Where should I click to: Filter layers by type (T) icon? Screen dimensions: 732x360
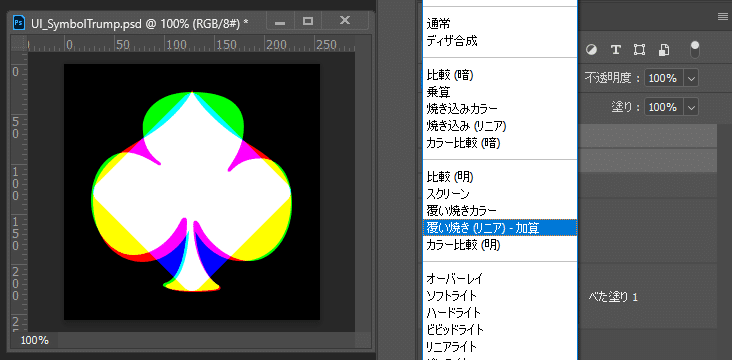point(616,50)
